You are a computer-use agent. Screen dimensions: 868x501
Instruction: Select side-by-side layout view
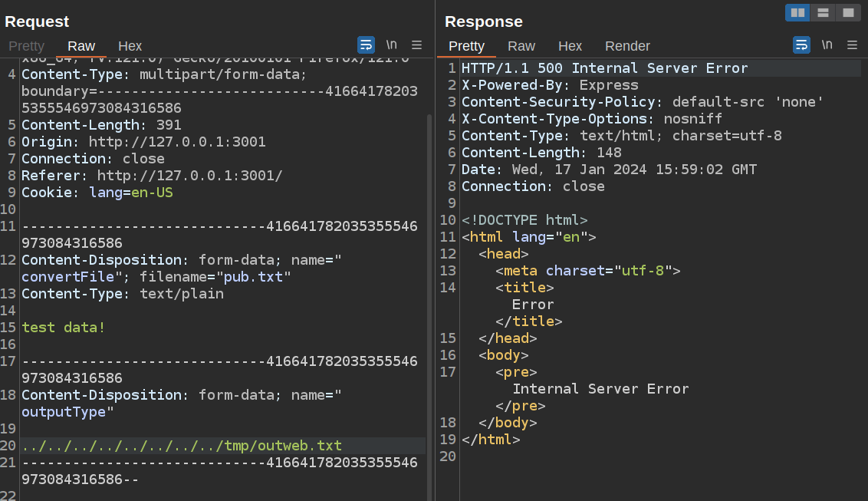797,12
